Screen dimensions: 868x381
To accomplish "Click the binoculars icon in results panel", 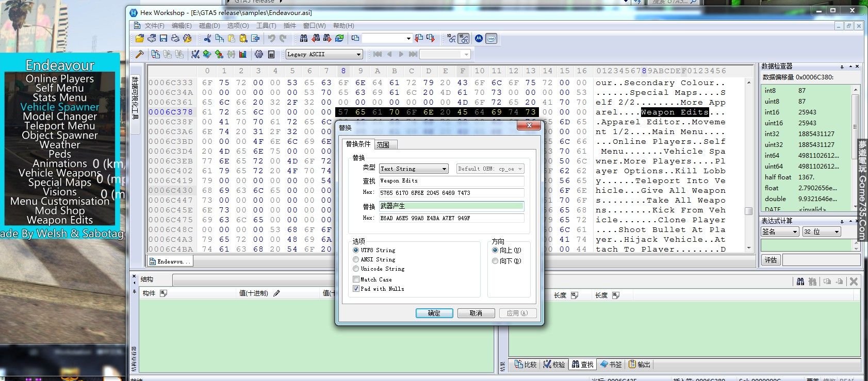I will (800, 281).
